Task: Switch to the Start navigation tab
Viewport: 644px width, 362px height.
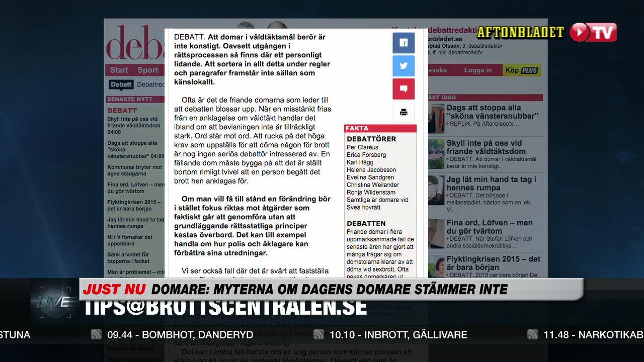Action: (x=119, y=70)
